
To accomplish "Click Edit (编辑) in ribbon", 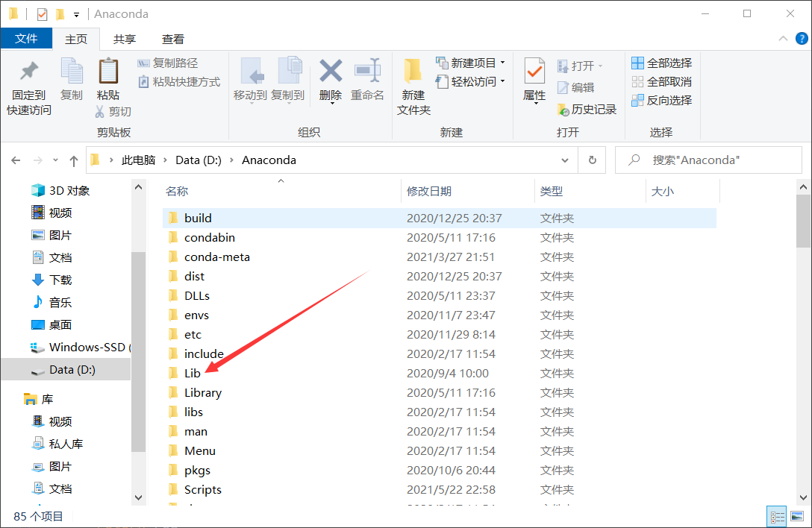I will 575,87.
